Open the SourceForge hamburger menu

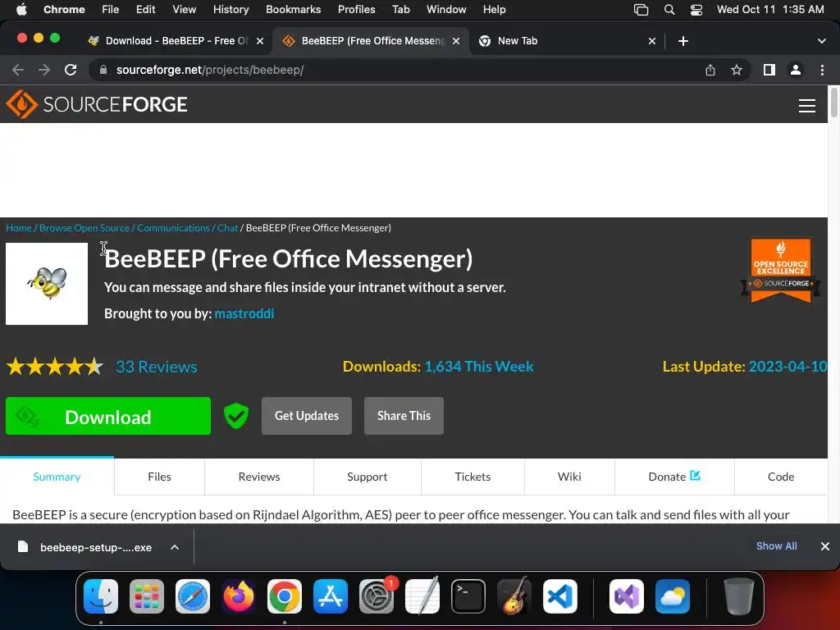807,106
